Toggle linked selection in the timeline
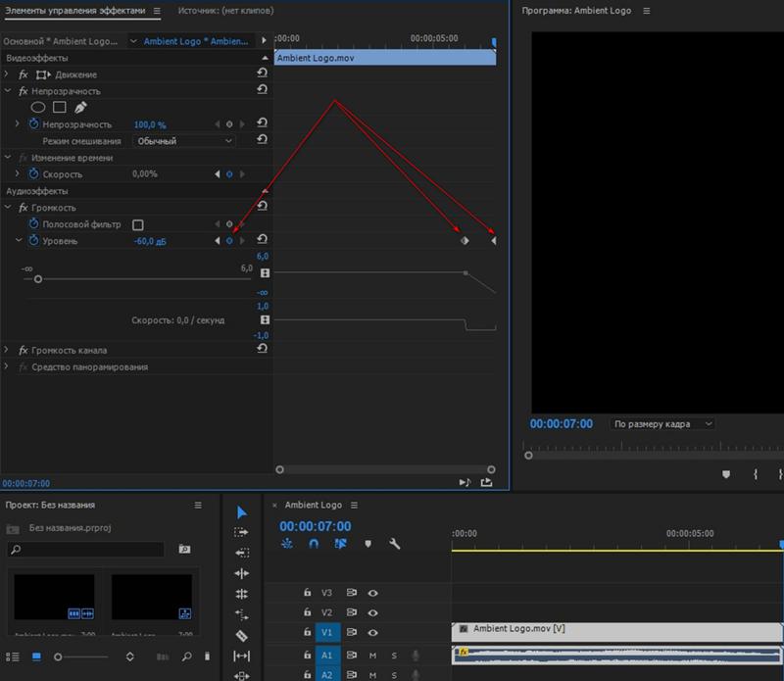 tap(340, 544)
